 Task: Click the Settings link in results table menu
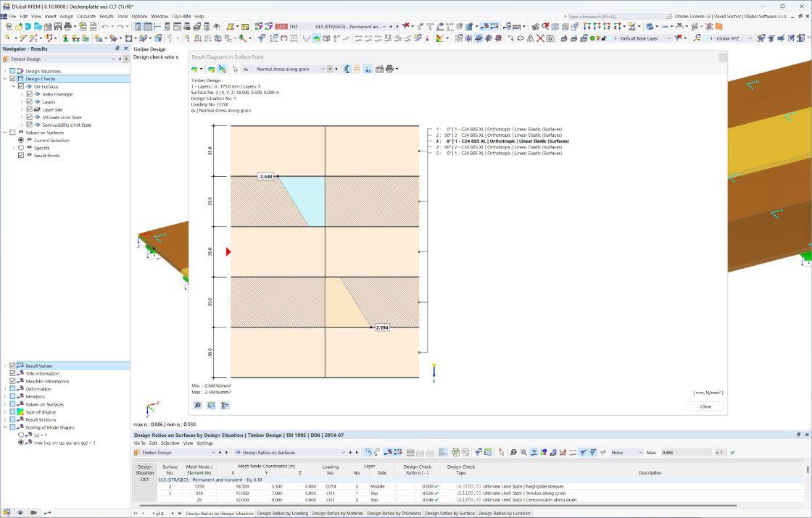[204, 443]
